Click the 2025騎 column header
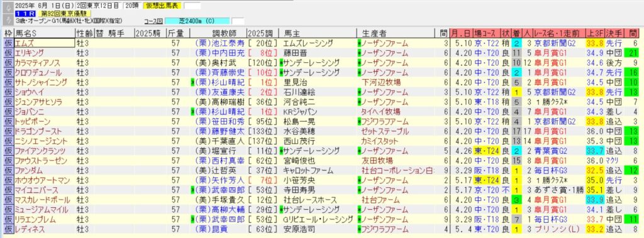 click(x=150, y=33)
